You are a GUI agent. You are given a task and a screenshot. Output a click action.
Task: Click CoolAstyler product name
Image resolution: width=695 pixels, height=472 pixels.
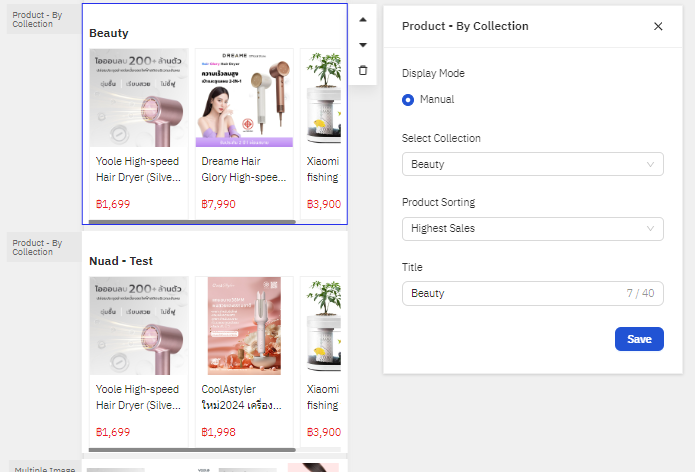(x=241, y=397)
